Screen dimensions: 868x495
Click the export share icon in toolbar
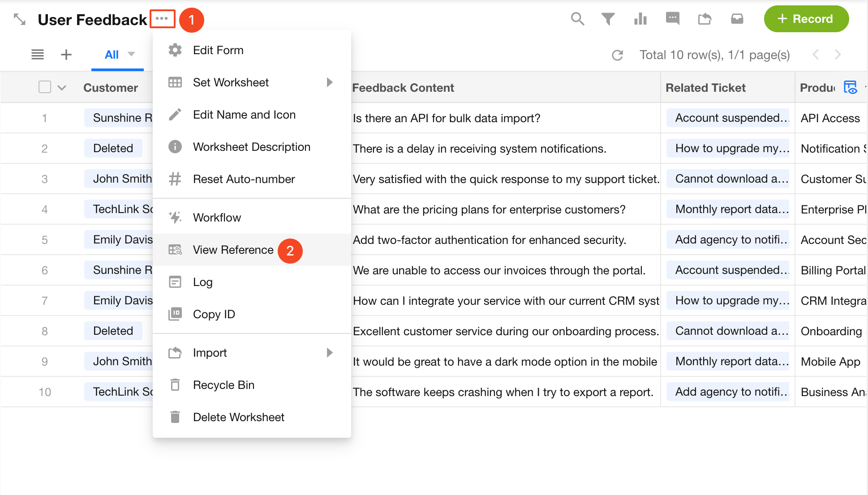pos(705,19)
